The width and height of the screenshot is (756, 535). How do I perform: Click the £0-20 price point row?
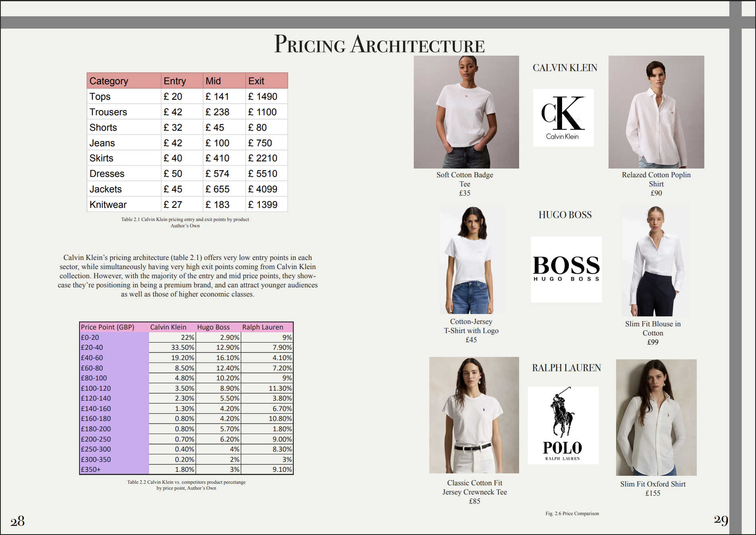click(186, 337)
